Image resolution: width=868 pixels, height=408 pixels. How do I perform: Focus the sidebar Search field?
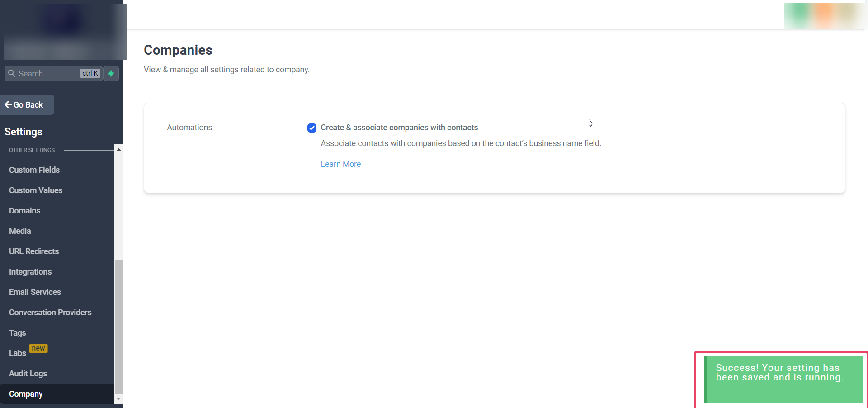pos(53,73)
